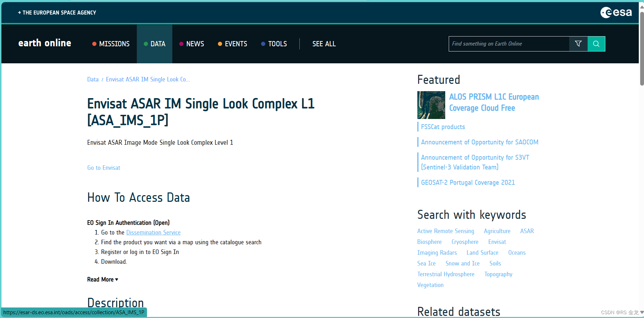Screen dimensions: 644x318
Task: Open the Data menu
Action: [155, 44]
